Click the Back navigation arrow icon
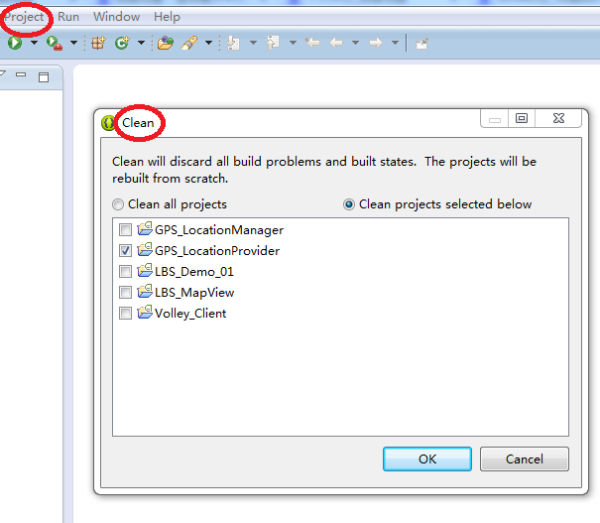 click(336, 43)
